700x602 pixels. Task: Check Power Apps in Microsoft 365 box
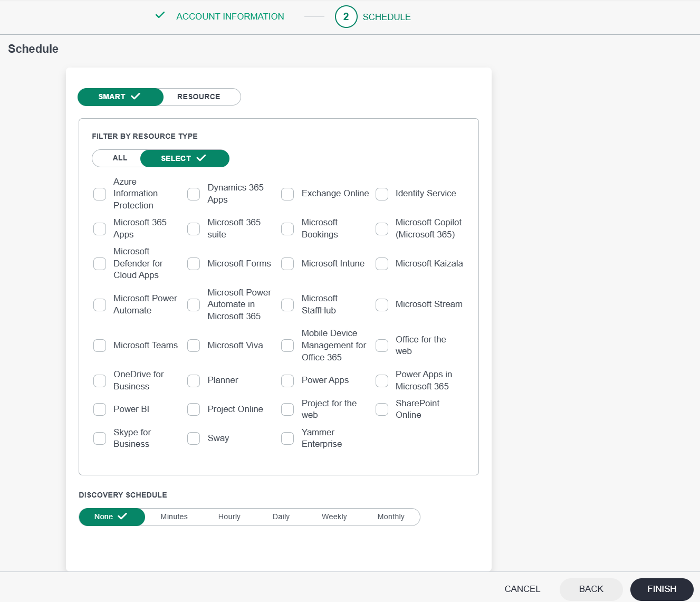[x=382, y=381]
